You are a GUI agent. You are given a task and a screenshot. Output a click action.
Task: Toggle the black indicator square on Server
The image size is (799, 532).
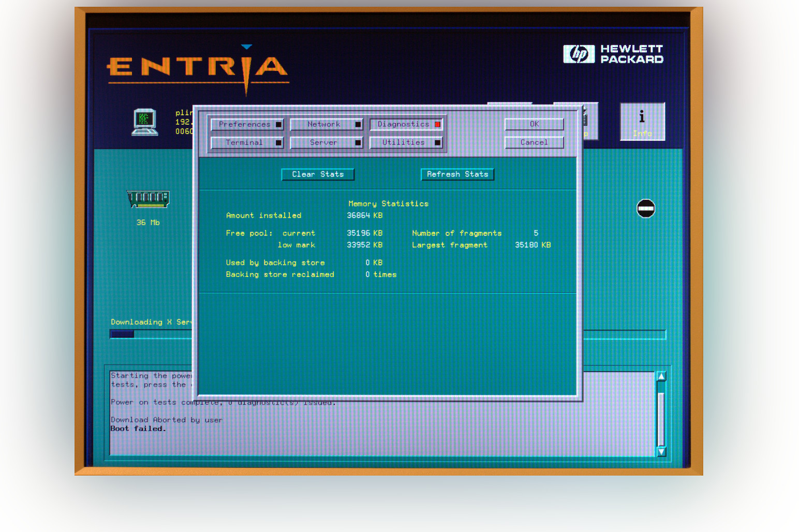coord(358,143)
